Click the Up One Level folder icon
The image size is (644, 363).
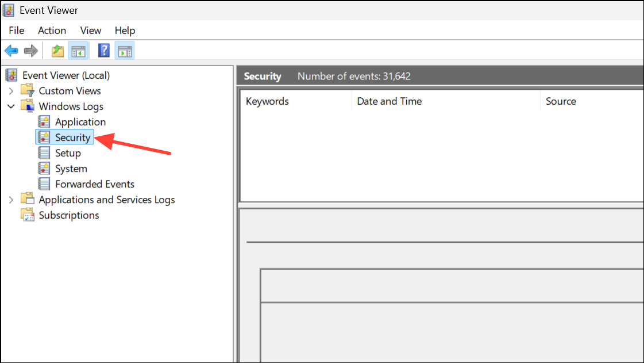coord(57,51)
